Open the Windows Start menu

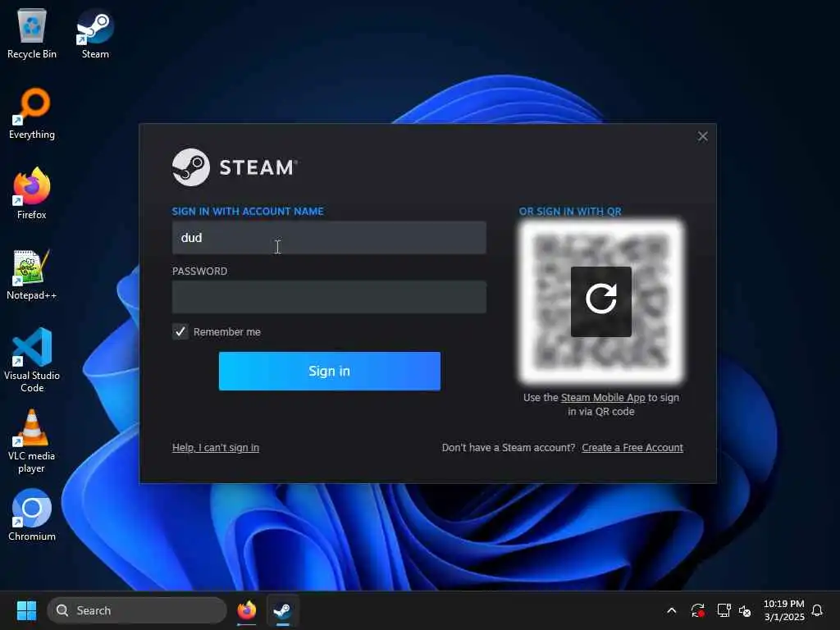[26, 610]
